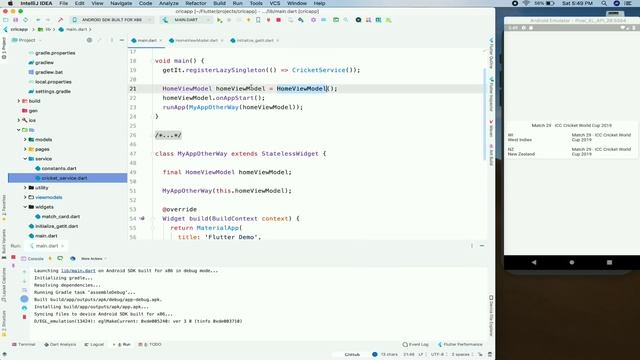Open the More Actions dropdown in console
This screenshot has height=360, width=640.
coord(93,259)
